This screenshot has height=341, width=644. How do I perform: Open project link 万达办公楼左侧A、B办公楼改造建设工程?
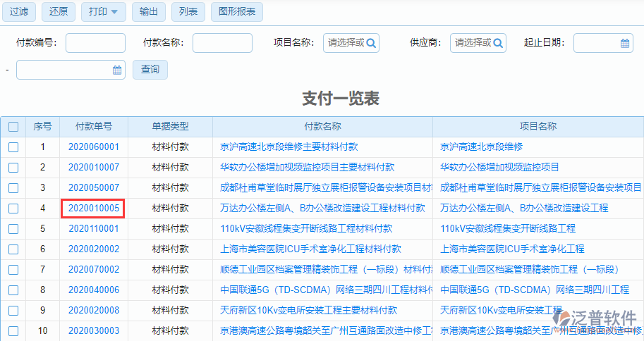(524, 209)
